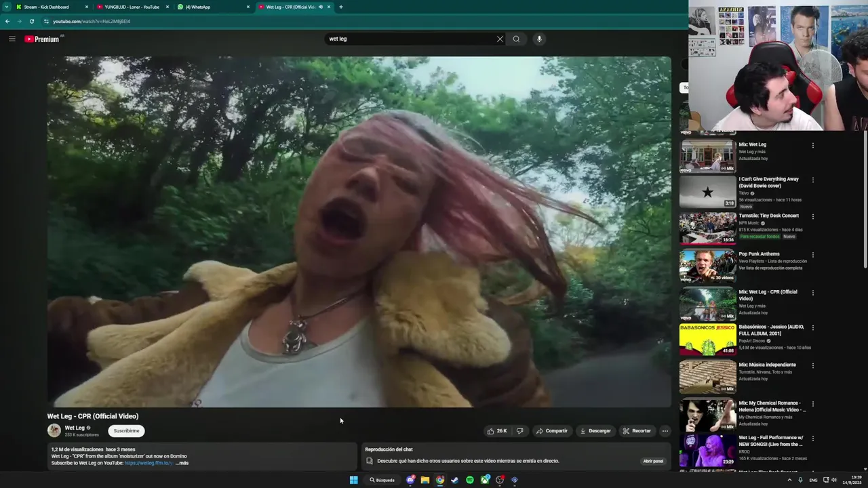Click the Descargar button

(x=595, y=431)
